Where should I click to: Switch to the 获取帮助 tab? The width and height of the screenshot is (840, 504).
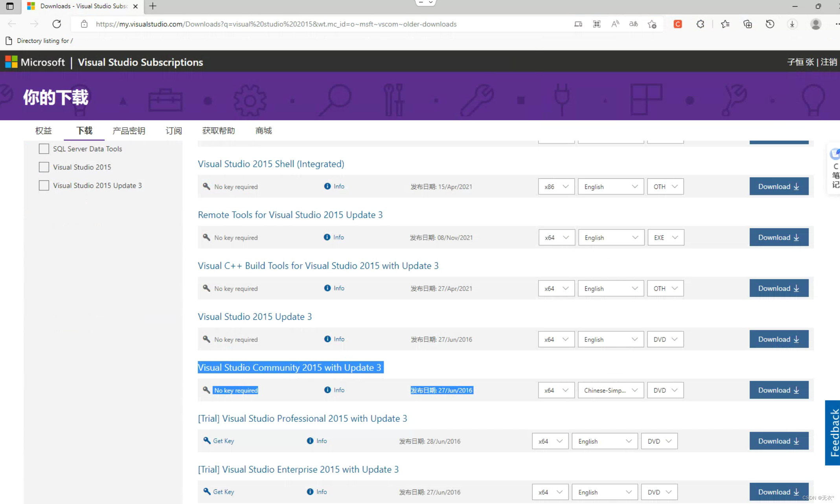219,131
